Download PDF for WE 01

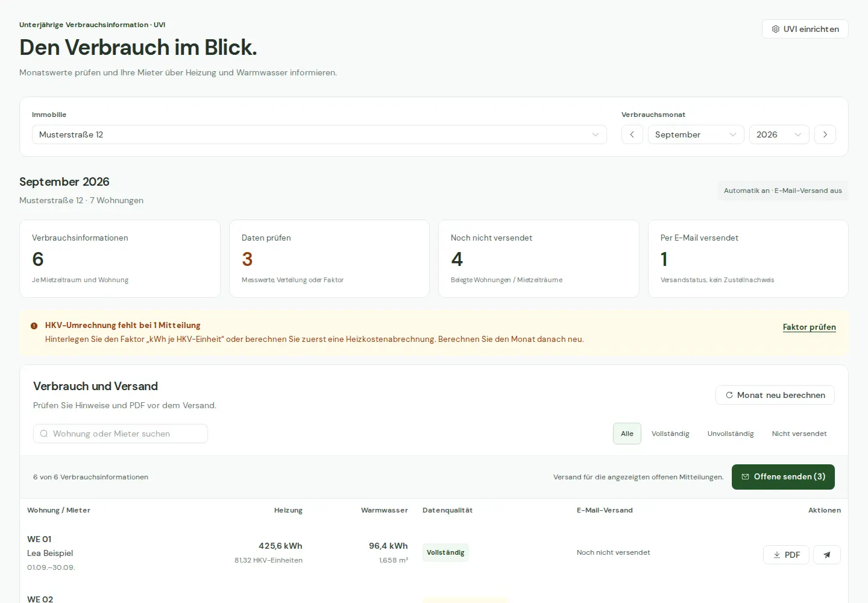coord(786,555)
